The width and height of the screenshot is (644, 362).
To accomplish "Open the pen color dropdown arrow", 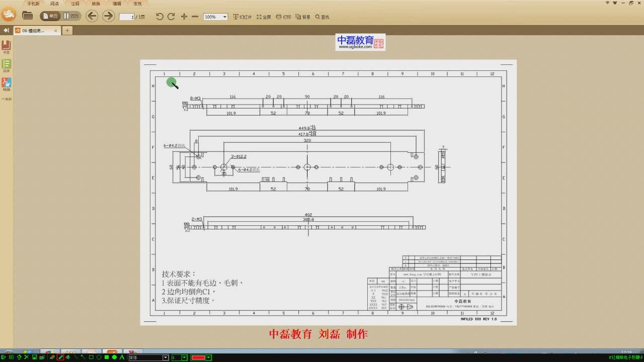I will (x=209, y=357).
